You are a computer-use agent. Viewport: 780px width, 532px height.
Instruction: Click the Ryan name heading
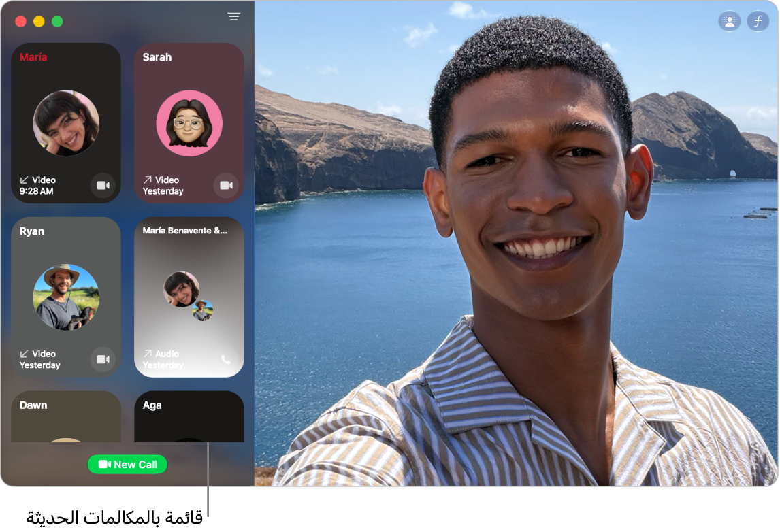32,231
